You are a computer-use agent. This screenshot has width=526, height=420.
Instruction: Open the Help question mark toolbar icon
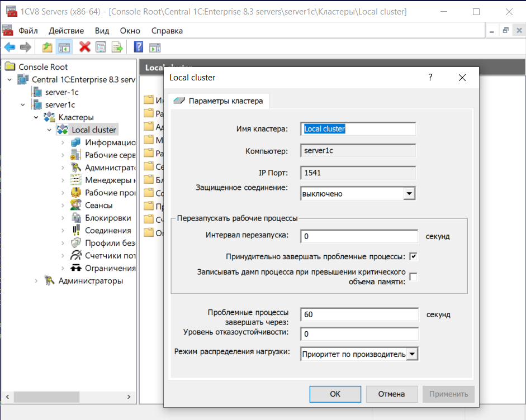click(x=138, y=47)
